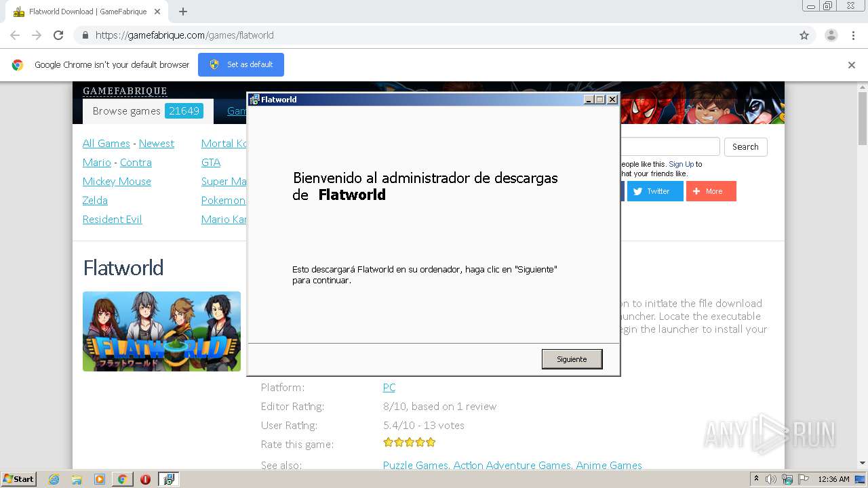Switch to Flatworld installer taskbar item
Image resolution: width=868 pixels, height=488 pixels.
[169, 479]
